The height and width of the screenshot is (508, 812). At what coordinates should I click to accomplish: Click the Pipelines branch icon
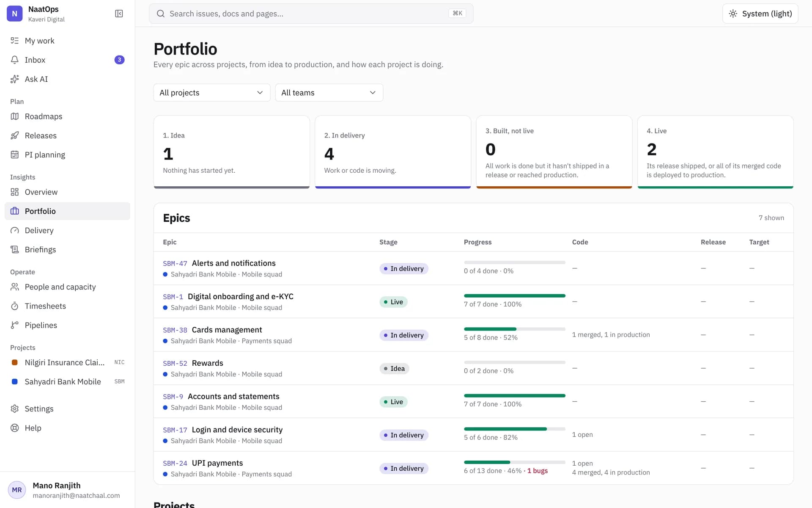point(15,325)
